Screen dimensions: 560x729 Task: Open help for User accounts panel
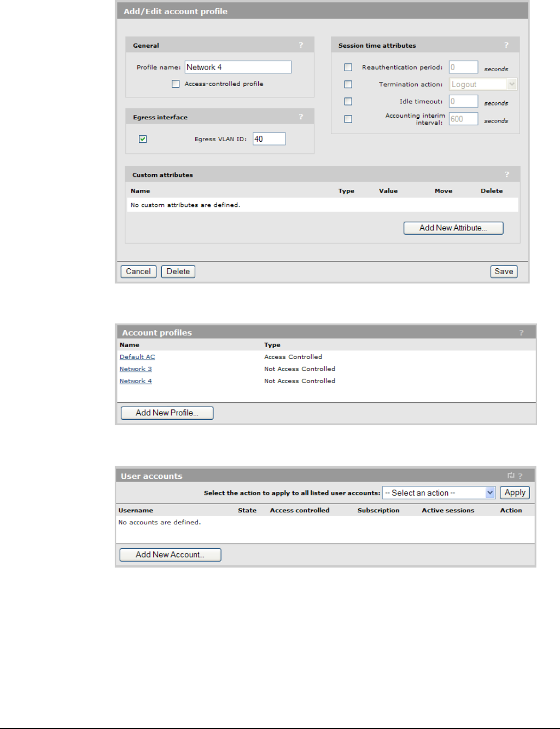tap(521, 476)
